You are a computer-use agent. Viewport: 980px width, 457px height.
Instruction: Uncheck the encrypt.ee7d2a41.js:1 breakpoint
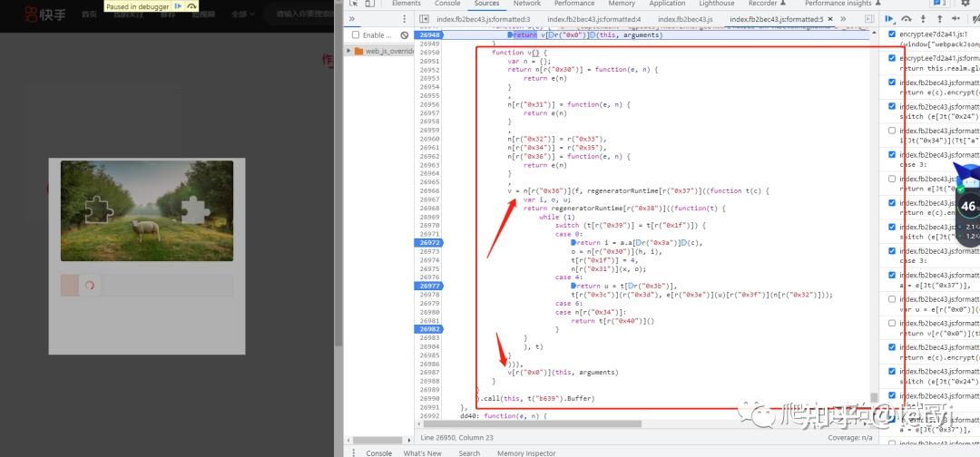(892, 34)
